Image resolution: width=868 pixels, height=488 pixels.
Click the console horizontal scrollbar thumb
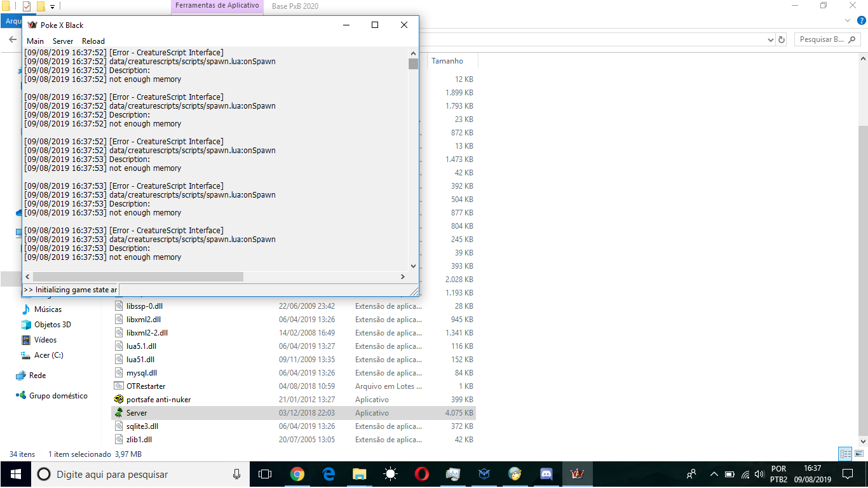(x=138, y=277)
